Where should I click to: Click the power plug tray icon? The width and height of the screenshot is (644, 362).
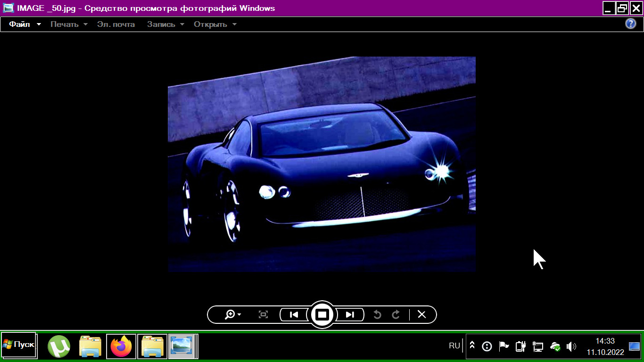[x=520, y=346]
